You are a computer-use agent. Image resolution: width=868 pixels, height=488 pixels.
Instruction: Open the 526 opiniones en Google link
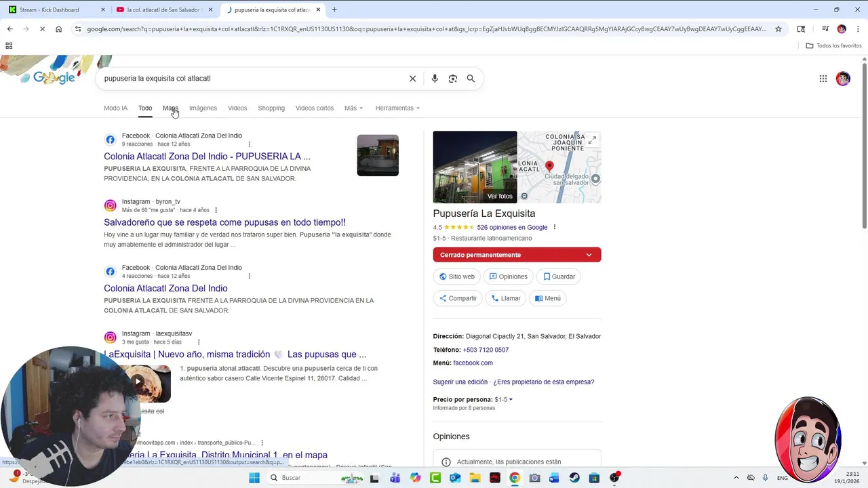coord(512,228)
